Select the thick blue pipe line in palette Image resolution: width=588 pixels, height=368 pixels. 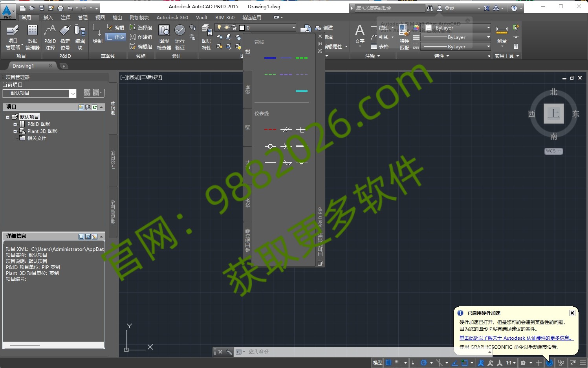270,58
